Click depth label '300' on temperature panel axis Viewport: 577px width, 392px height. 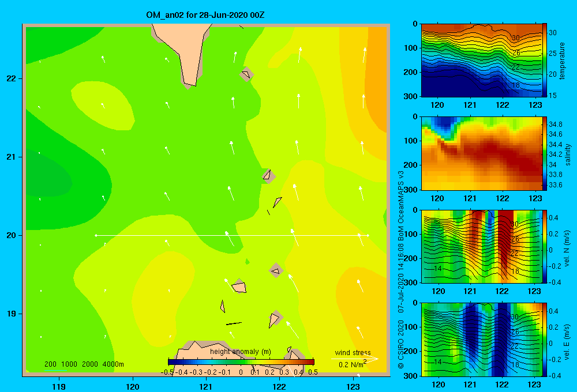coord(411,96)
